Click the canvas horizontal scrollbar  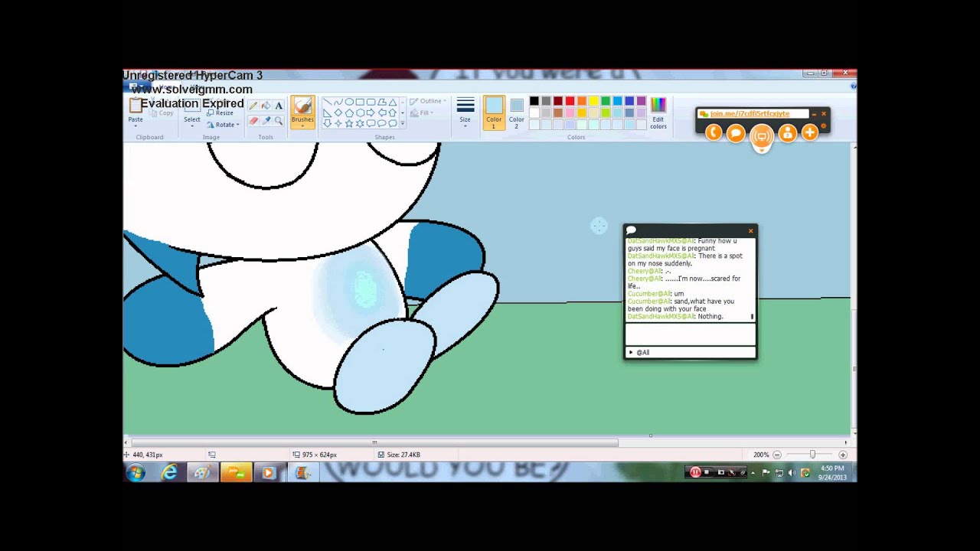tap(374, 442)
